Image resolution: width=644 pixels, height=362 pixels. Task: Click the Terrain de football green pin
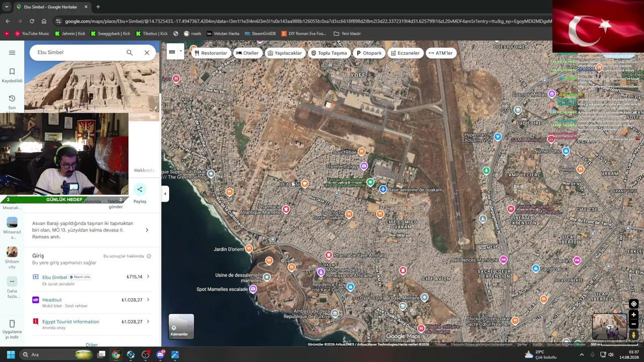pos(371,182)
